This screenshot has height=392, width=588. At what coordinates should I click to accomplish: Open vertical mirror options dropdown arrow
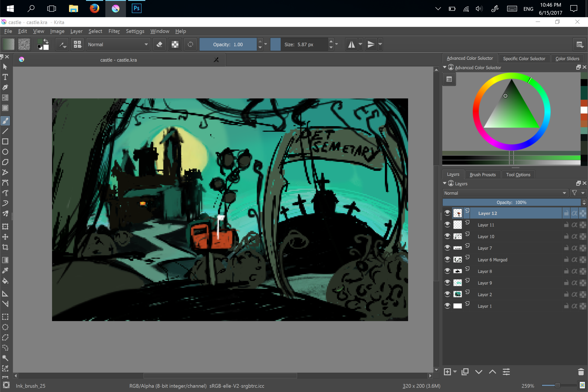coord(380,44)
